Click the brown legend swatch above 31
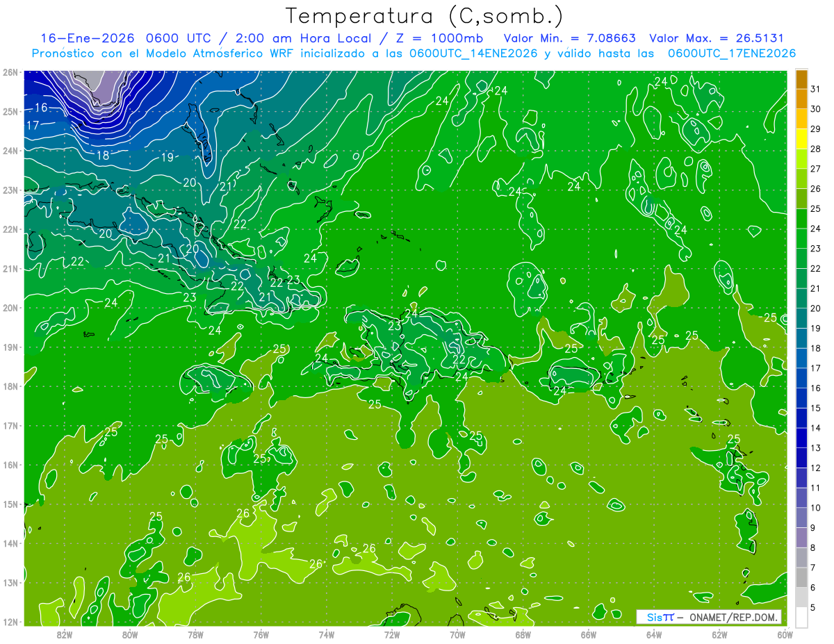The image size is (834, 644). [801, 80]
